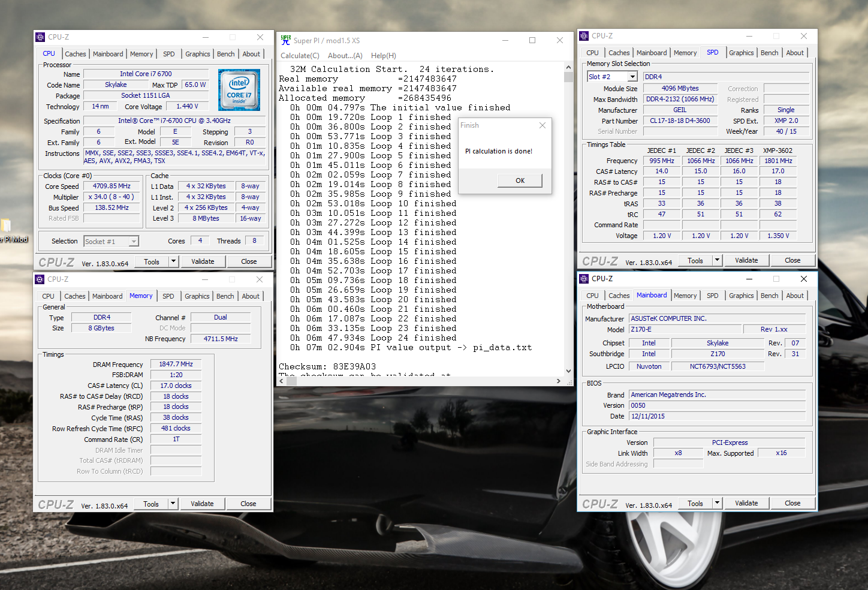Click the CPU-Z icon in top-left window title bar
Viewport: 868px width, 590px height.
pos(40,37)
